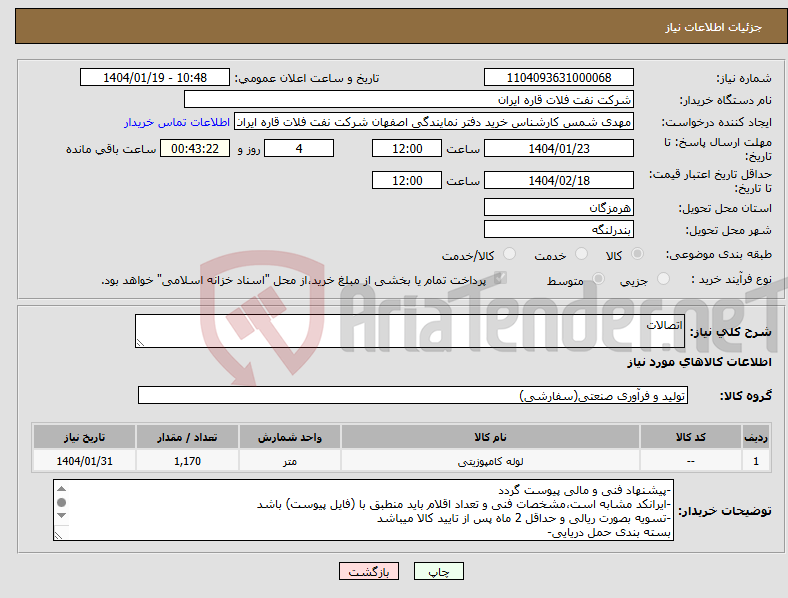The height and width of the screenshot is (598, 788).
Task: Click the quantity cell 1,170
Action: click(187, 461)
